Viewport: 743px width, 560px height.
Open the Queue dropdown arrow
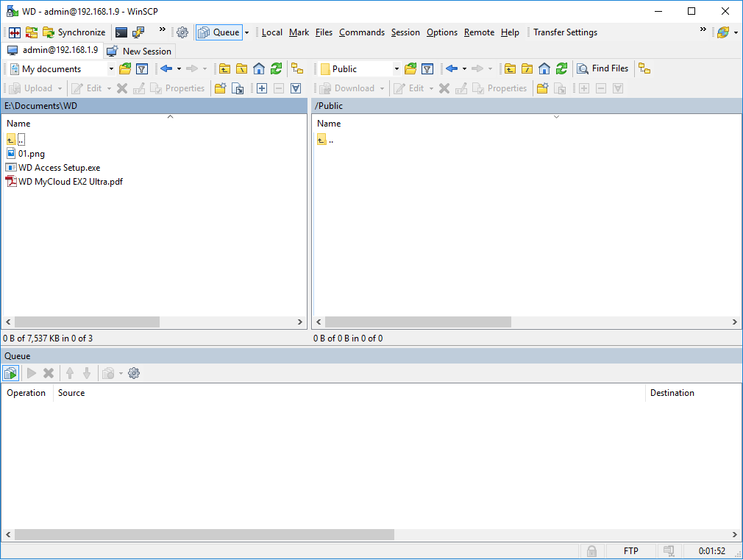(x=246, y=32)
